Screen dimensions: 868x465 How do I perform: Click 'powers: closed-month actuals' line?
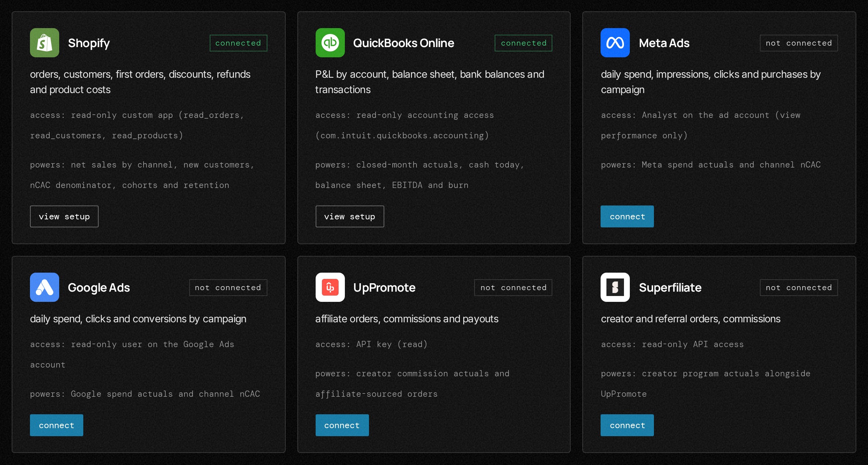click(x=420, y=175)
